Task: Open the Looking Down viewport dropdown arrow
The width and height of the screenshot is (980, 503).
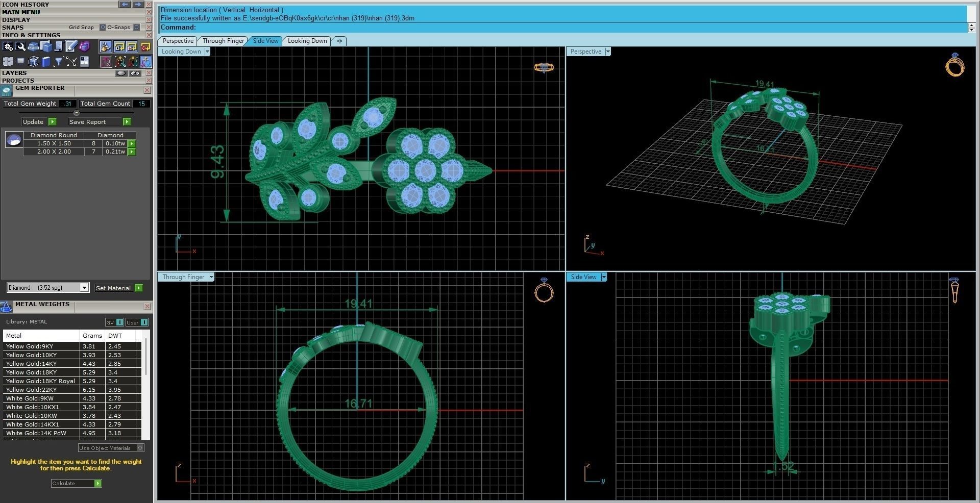Action: [207, 52]
